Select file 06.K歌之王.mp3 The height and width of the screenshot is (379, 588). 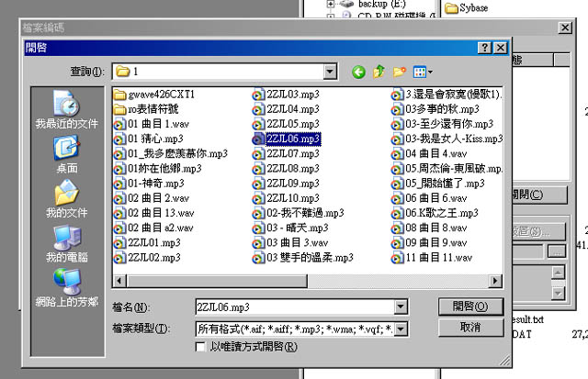point(435,213)
